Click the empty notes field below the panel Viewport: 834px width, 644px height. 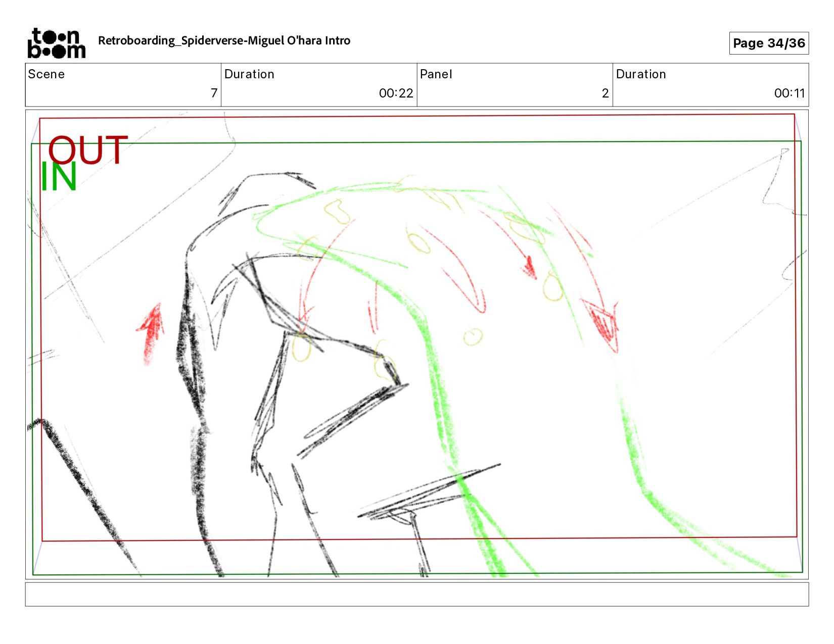point(417,594)
